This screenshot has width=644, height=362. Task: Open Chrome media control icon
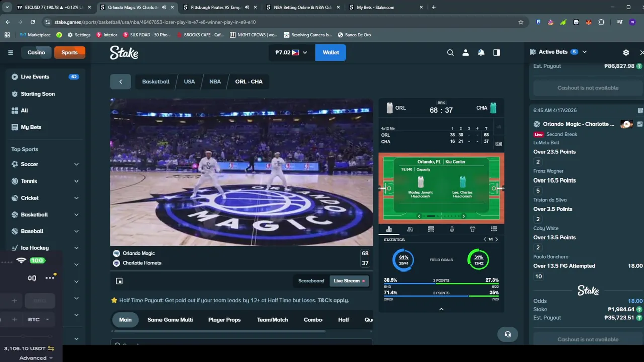point(619,22)
